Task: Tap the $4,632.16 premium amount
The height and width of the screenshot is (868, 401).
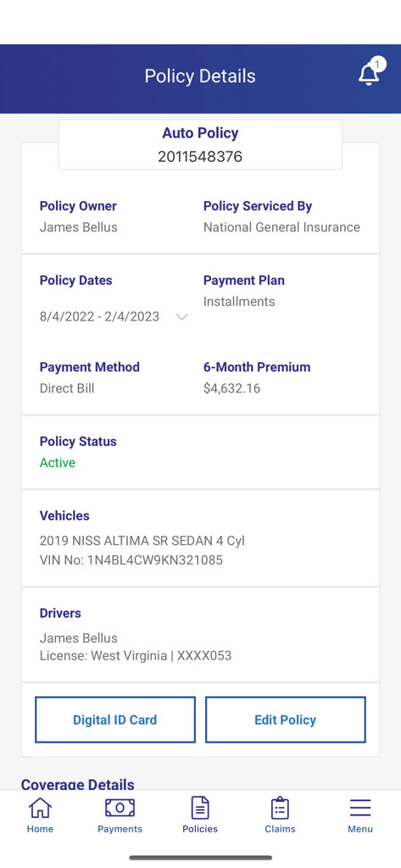Action: [x=231, y=388]
